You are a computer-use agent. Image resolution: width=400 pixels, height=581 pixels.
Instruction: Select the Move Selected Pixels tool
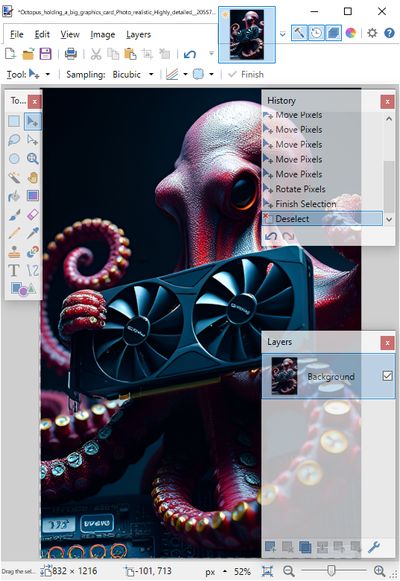pos(33,121)
